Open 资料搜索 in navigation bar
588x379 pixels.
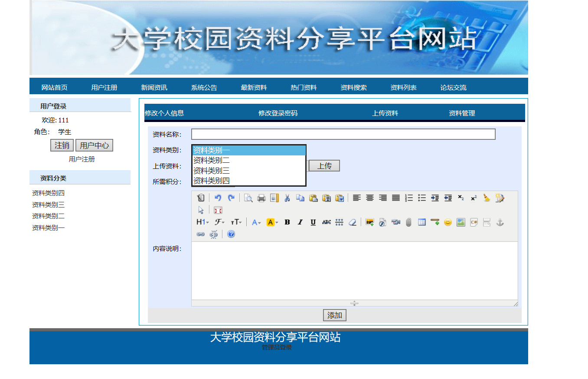353,88
